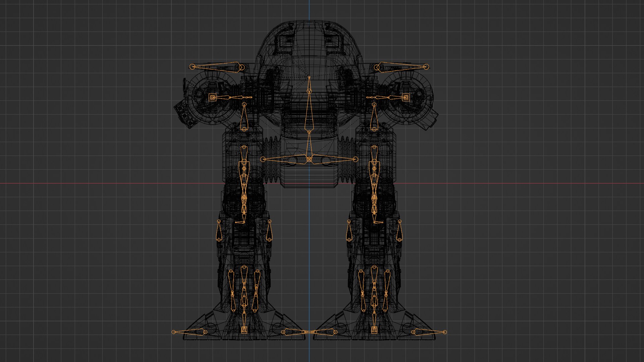
Task: Select the horizontal shoulder bone above the right arm
Action: [401, 67]
